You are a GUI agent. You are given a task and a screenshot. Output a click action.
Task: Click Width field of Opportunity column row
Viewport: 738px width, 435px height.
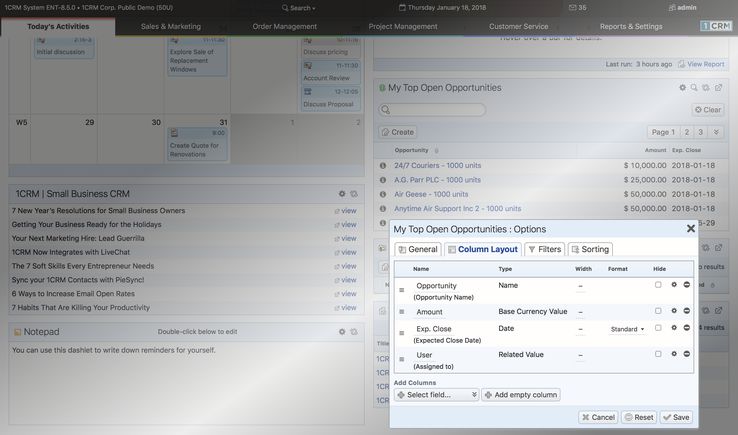pyautogui.click(x=580, y=286)
